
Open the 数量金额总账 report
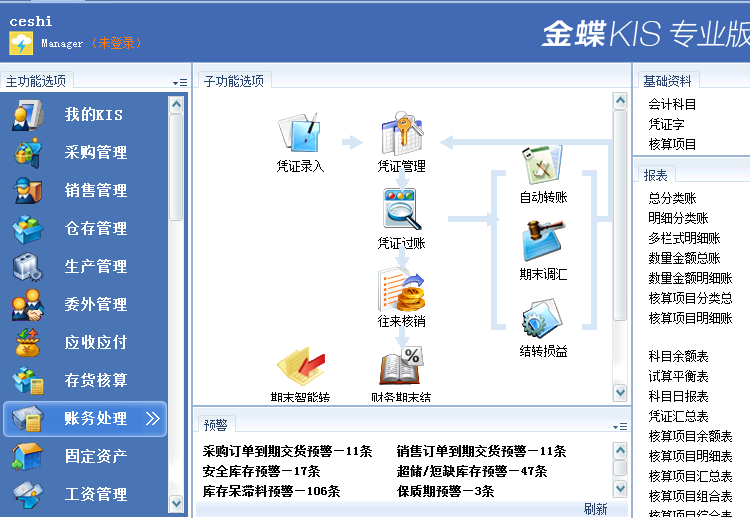click(x=684, y=258)
